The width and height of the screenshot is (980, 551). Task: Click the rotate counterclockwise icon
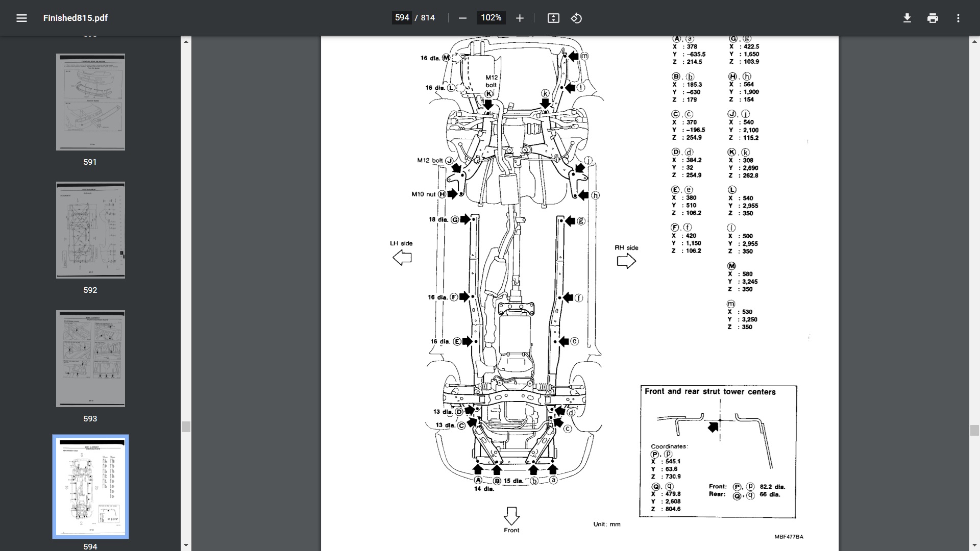coord(576,18)
